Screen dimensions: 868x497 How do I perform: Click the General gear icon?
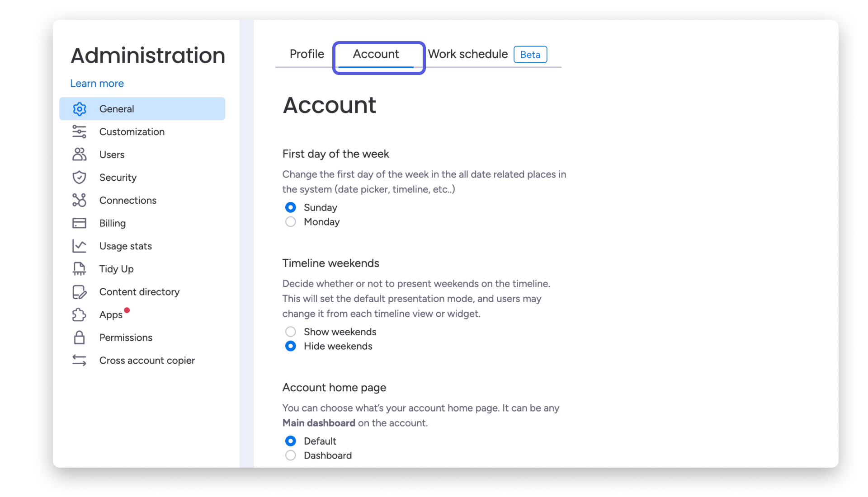point(79,109)
